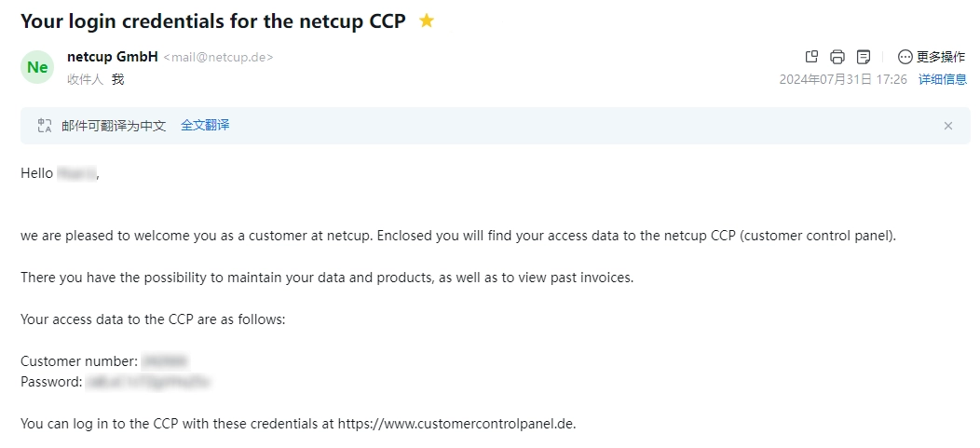Click the three-dot circle icon
The height and width of the screenshot is (448, 980).
tap(905, 57)
